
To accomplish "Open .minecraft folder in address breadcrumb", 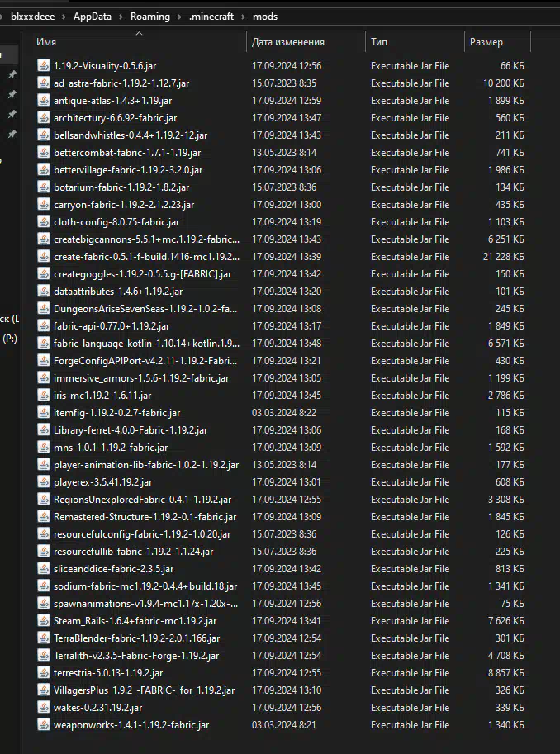I will click(211, 17).
